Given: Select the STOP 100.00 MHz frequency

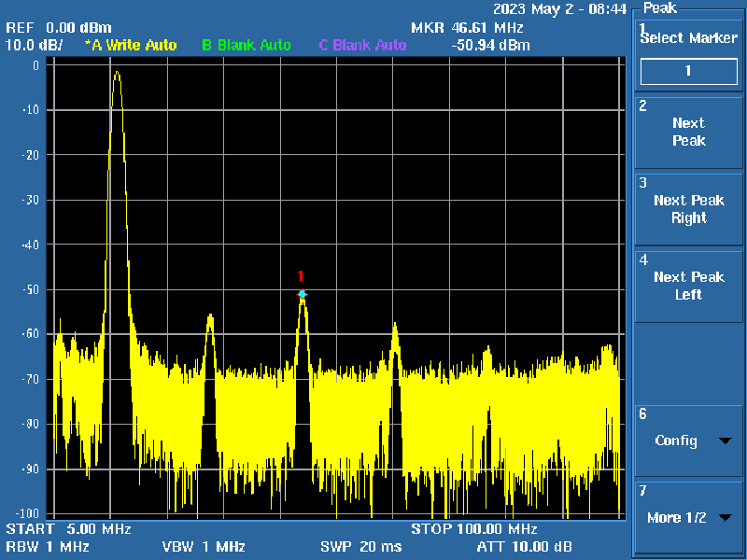Looking at the screenshot, I should (x=474, y=529).
